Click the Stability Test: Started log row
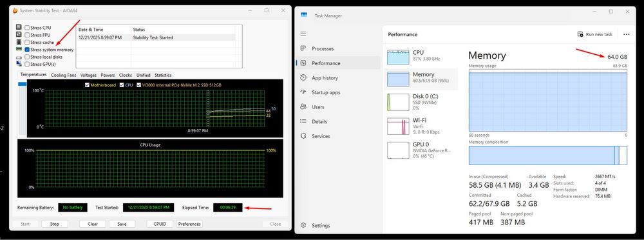 click(156, 37)
